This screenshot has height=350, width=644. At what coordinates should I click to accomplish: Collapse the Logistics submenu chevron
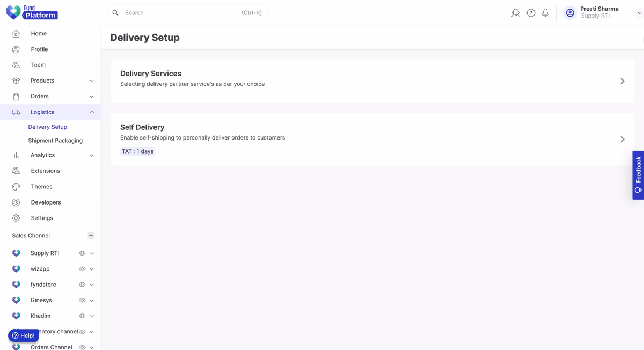pos(92,112)
